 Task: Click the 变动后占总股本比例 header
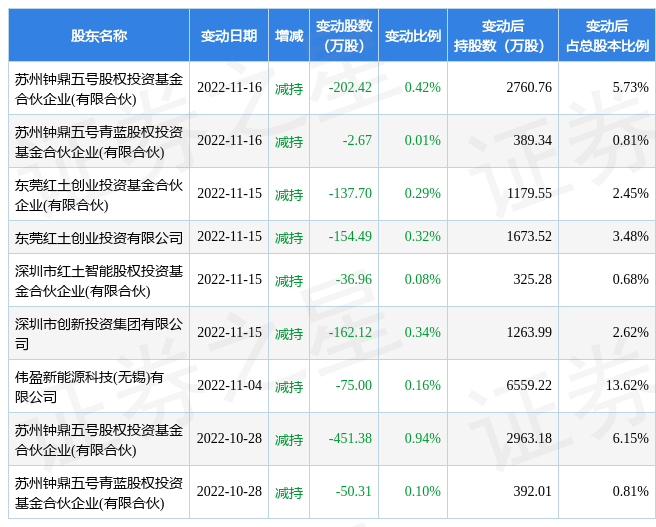click(607, 36)
